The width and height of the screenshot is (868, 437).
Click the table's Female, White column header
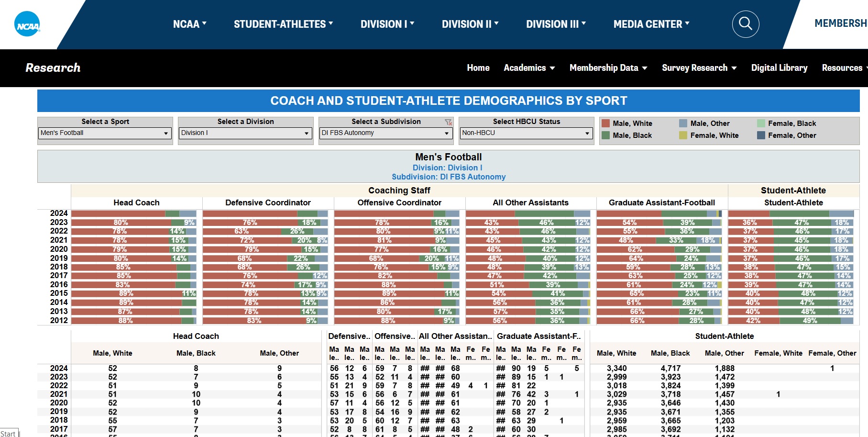coord(778,353)
